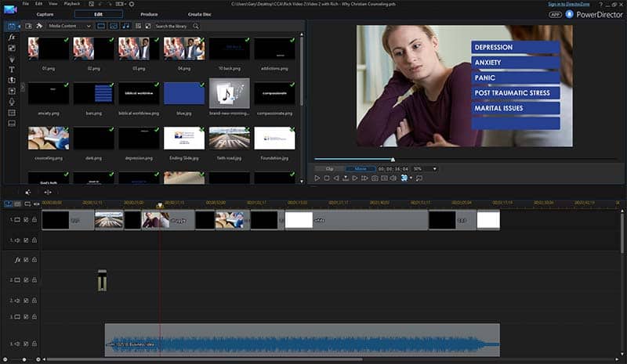Lock the effects (fx) track
The height and width of the screenshot is (364, 627).
click(34, 260)
